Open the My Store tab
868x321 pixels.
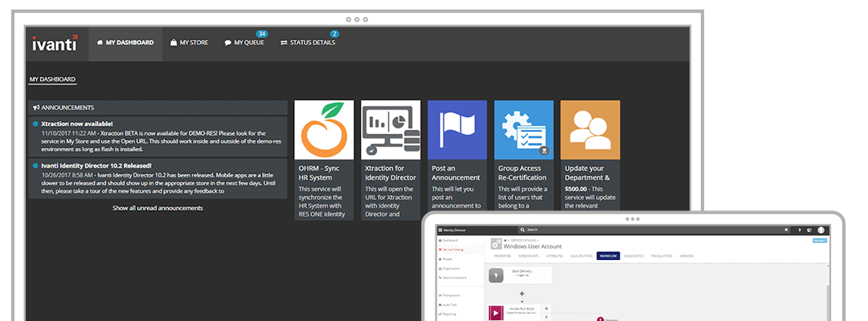tap(189, 43)
